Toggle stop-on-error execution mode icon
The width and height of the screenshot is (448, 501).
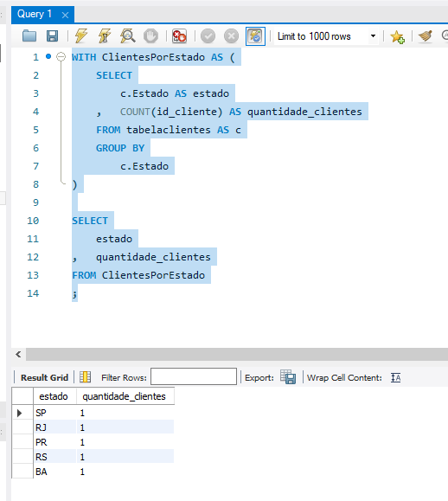[x=179, y=36]
